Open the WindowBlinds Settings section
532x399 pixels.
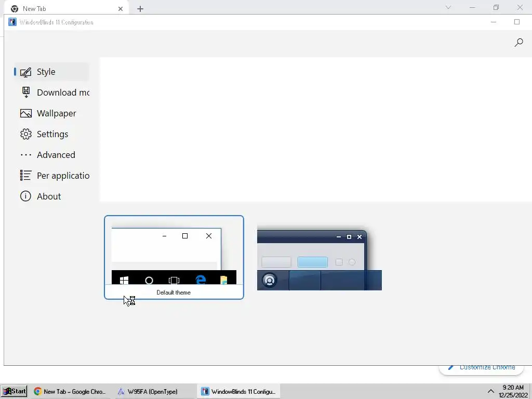(51, 134)
